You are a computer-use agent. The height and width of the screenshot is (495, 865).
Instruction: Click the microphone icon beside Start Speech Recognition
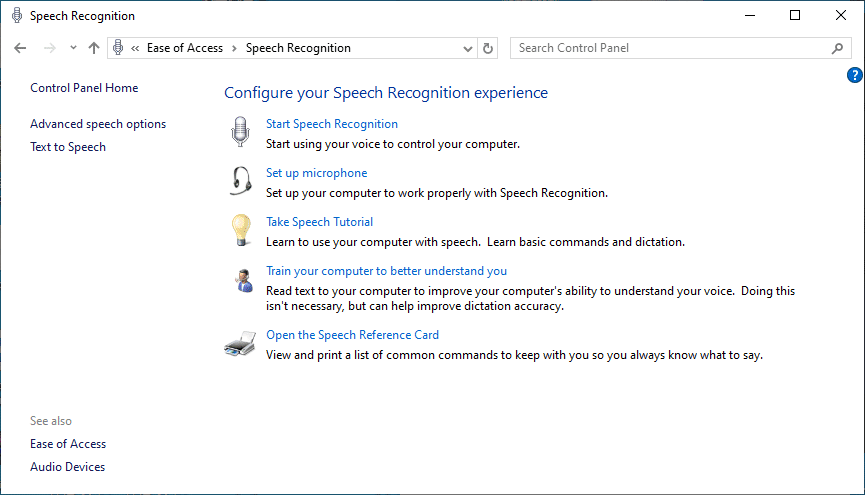pos(240,131)
